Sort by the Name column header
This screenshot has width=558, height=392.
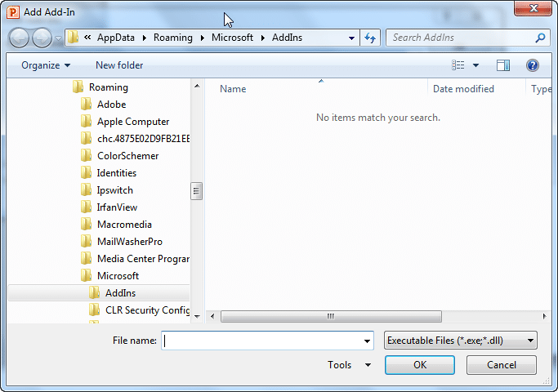coord(233,89)
